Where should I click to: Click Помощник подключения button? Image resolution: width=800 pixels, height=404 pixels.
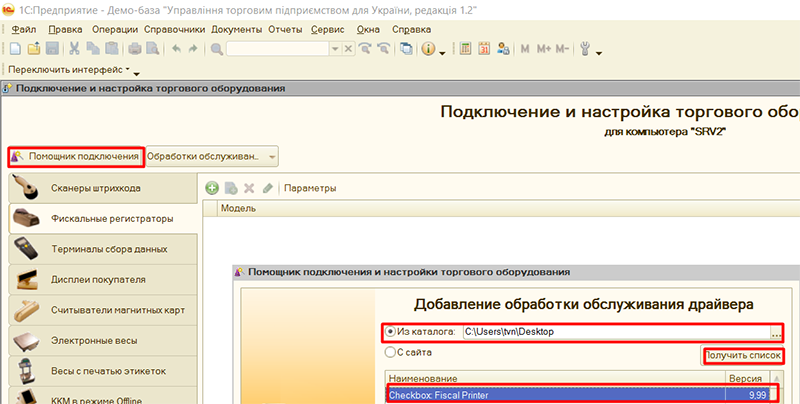pos(75,157)
